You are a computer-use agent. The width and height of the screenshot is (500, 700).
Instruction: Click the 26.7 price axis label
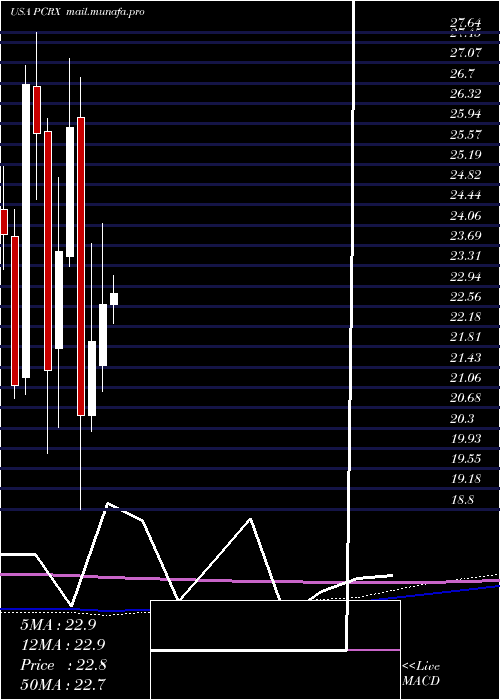(x=462, y=74)
